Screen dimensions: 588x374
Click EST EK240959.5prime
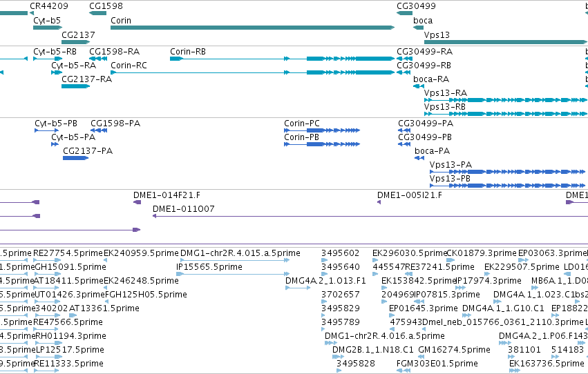coord(106,260)
